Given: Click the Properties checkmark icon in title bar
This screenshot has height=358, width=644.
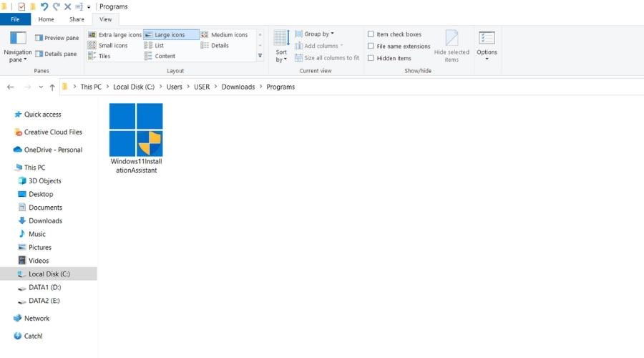Looking at the screenshot, I should (21, 6).
